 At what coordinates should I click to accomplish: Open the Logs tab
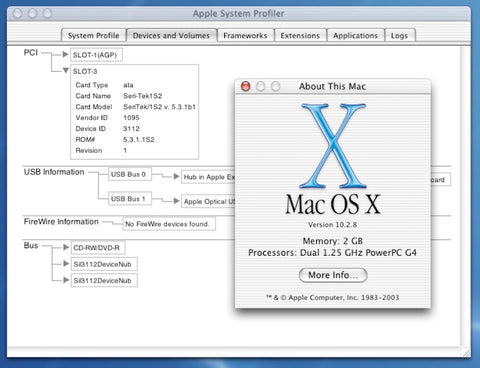click(399, 36)
